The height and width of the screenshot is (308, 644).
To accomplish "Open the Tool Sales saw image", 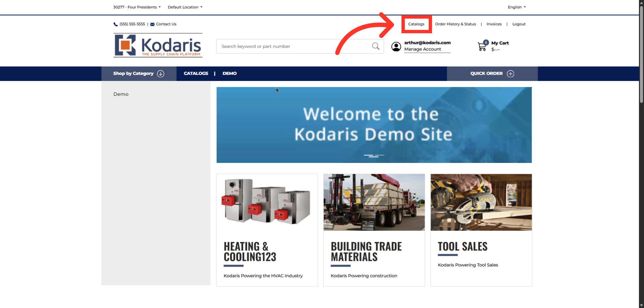I will [x=481, y=202].
